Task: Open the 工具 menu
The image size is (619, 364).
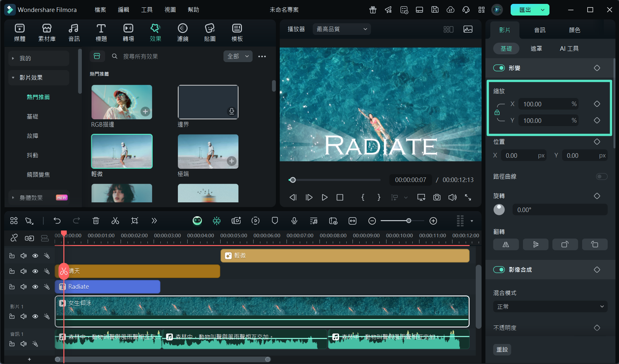Action: coord(147,10)
